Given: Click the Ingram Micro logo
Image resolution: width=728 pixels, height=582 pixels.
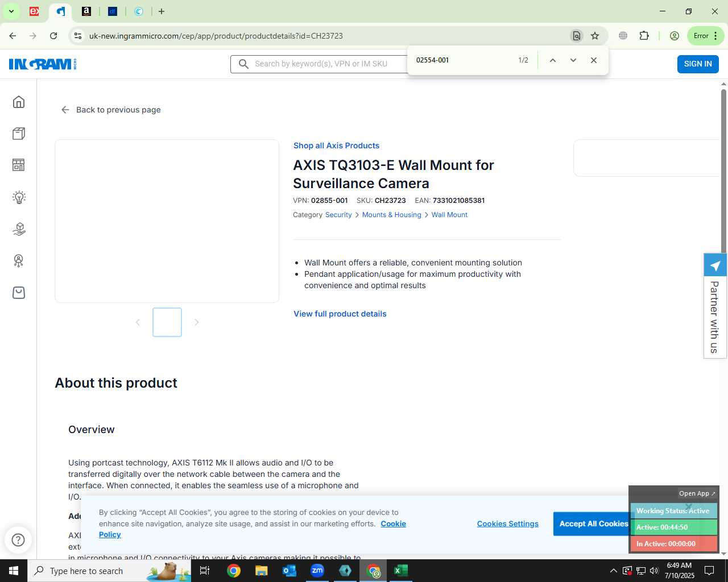Looking at the screenshot, I should coord(43,64).
